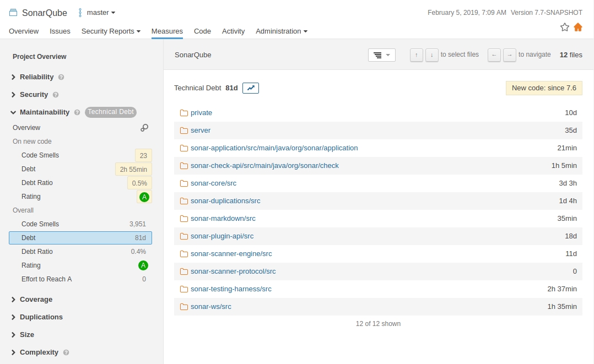Screen dimensions: 594x364
Task: Open the Administration dropdown menu
Action: (282, 31)
